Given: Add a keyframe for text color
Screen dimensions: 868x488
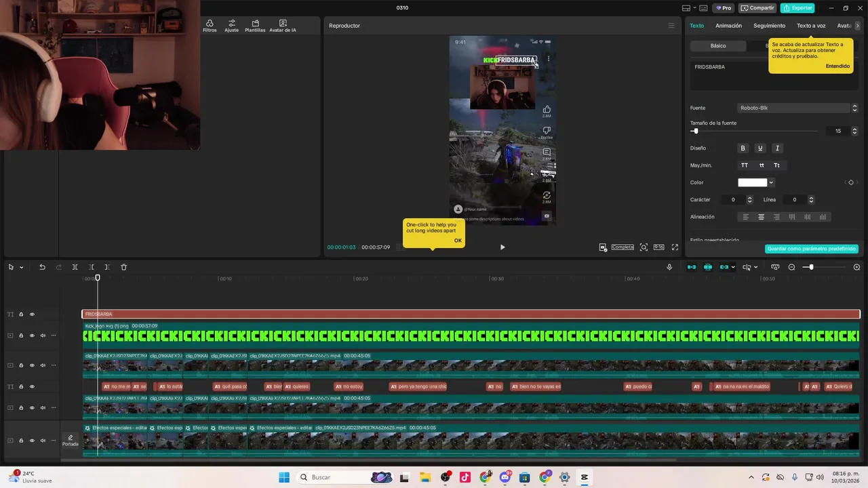Looking at the screenshot, I should tap(851, 182).
